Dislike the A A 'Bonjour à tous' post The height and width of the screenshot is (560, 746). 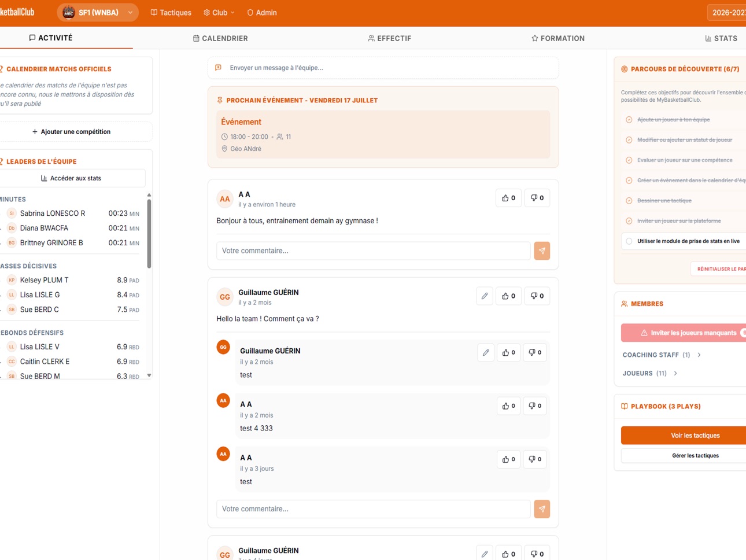537,198
